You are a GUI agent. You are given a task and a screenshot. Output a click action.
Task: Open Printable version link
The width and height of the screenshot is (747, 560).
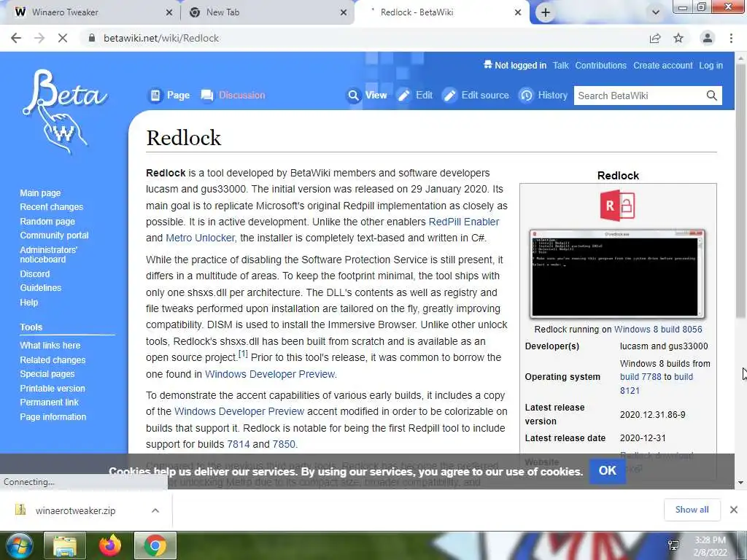point(53,388)
